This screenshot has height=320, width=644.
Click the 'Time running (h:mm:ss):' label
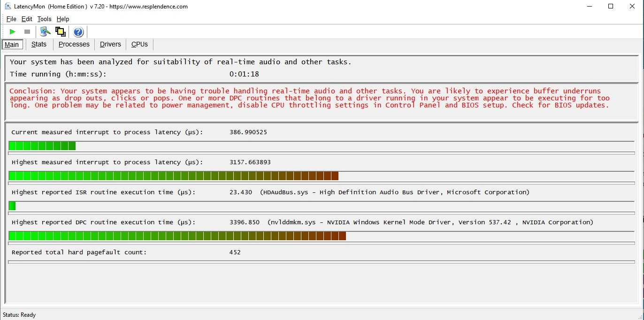58,74
